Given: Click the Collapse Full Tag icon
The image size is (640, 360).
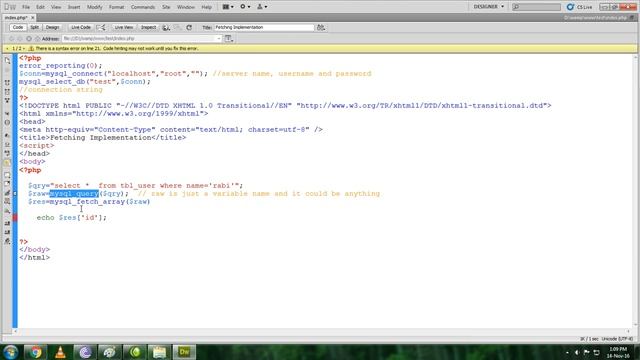Looking at the screenshot, I should 7,83.
